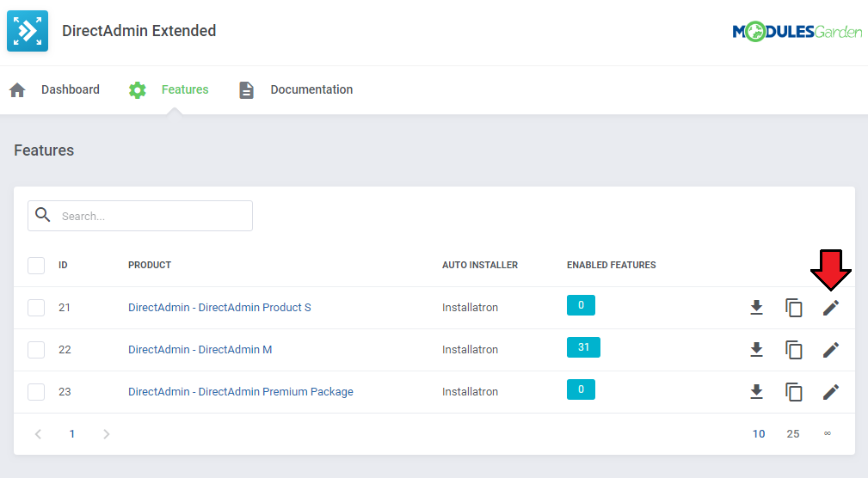Click the DirectAdmin Extended logo icon
The height and width of the screenshot is (478, 868).
point(28,31)
